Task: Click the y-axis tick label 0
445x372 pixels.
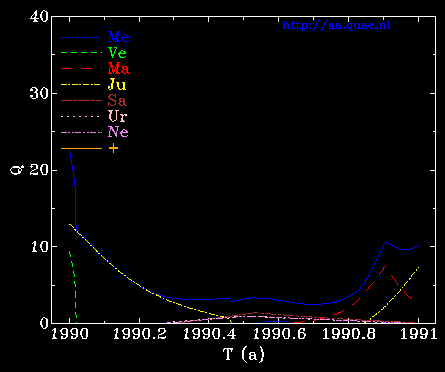Action: (44, 323)
